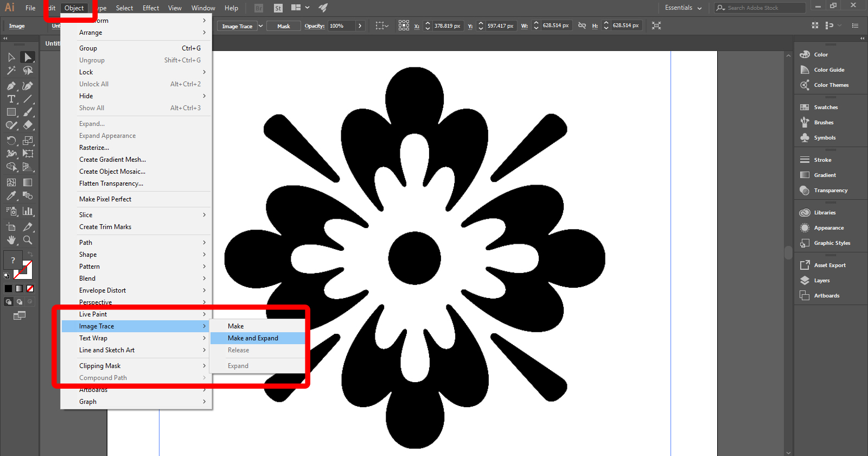868x456 pixels.
Task: Click the Fill color box
Action: pos(12,260)
